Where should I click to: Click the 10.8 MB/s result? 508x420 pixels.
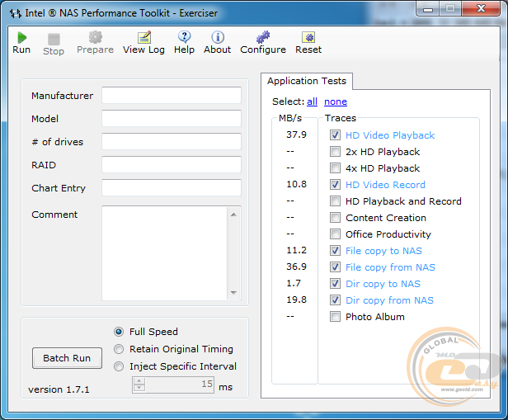296,184
